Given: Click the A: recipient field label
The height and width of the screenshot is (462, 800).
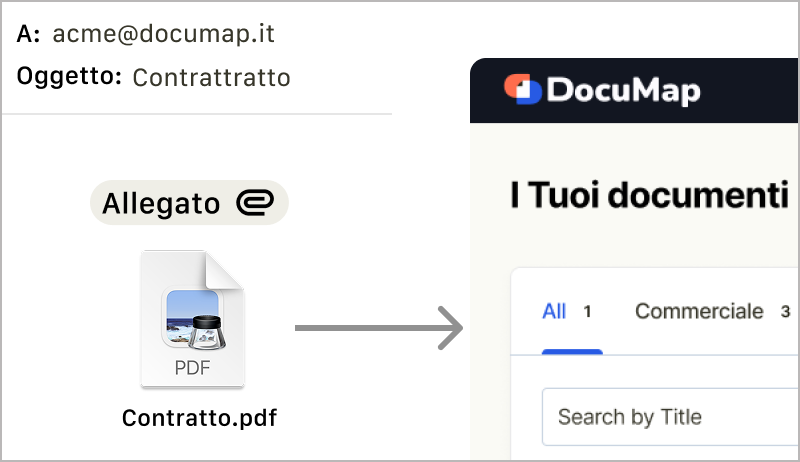Looking at the screenshot, I should (29, 34).
